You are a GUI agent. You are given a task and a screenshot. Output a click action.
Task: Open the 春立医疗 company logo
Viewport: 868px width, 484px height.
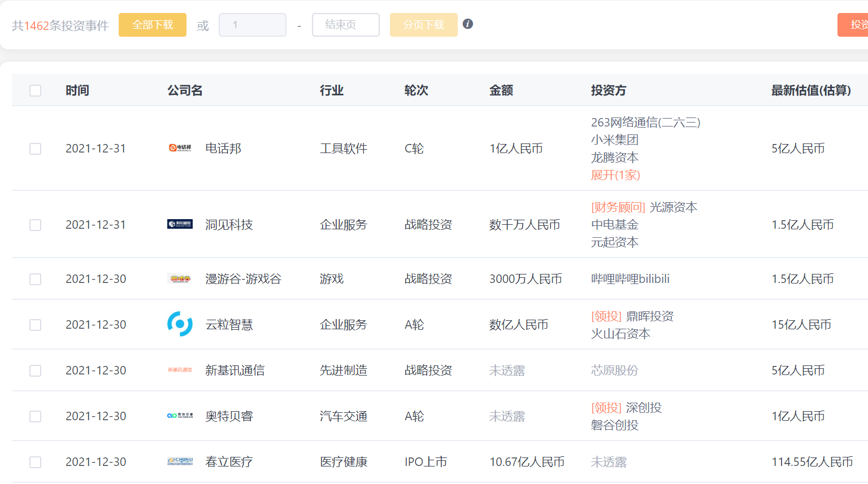pyautogui.click(x=180, y=461)
